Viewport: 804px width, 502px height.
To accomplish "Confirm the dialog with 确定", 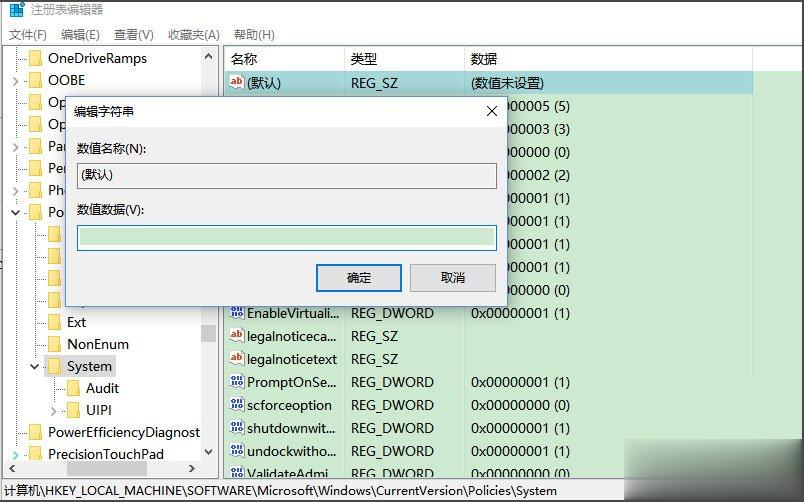I will [358, 278].
